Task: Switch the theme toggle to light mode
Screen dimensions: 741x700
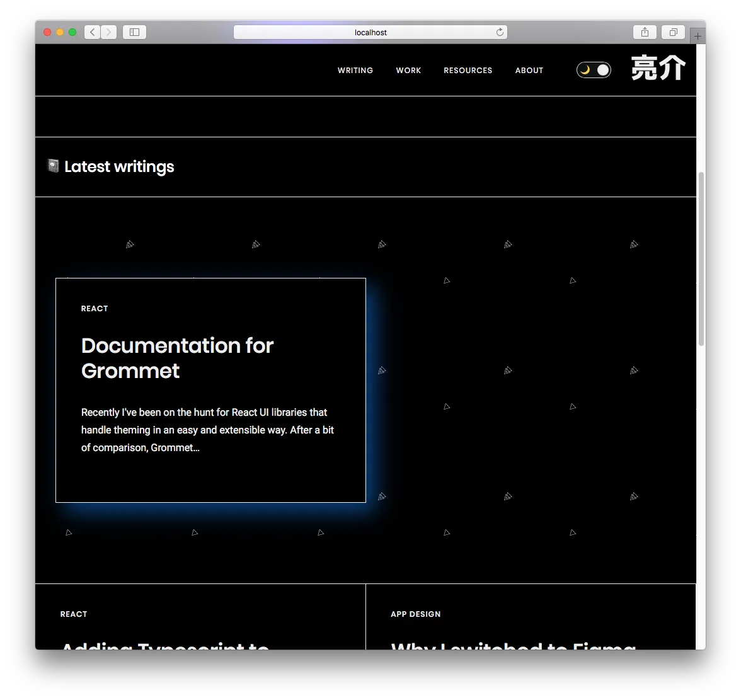Action: (x=601, y=70)
